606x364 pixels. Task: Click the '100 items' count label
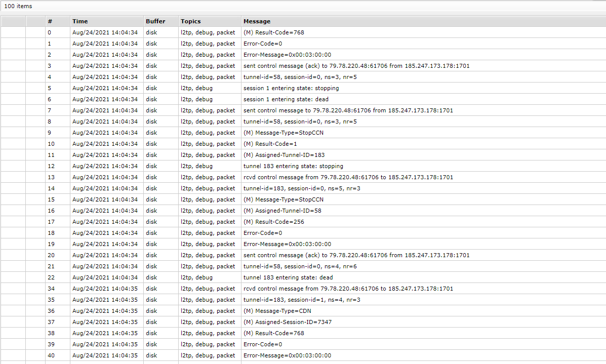tap(18, 6)
